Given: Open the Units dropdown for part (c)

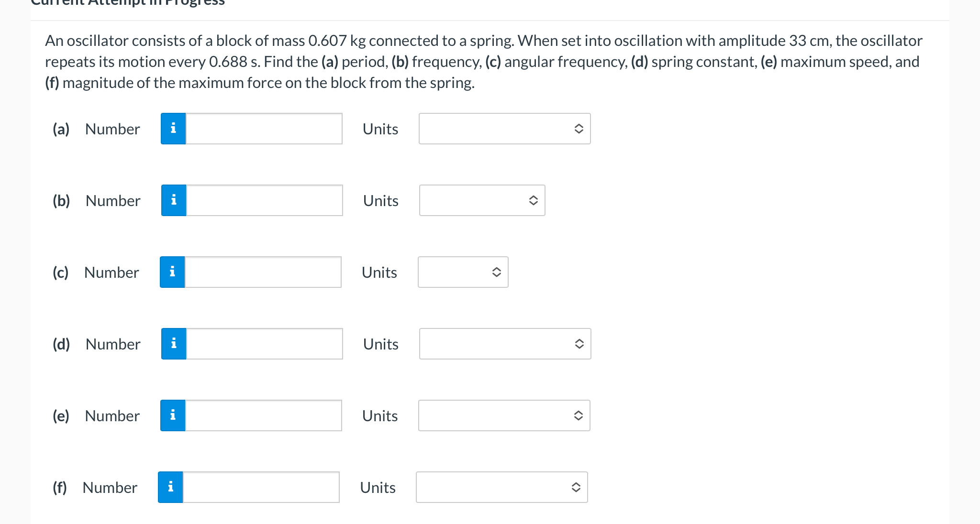Looking at the screenshot, I should click(x=463, y=272).
